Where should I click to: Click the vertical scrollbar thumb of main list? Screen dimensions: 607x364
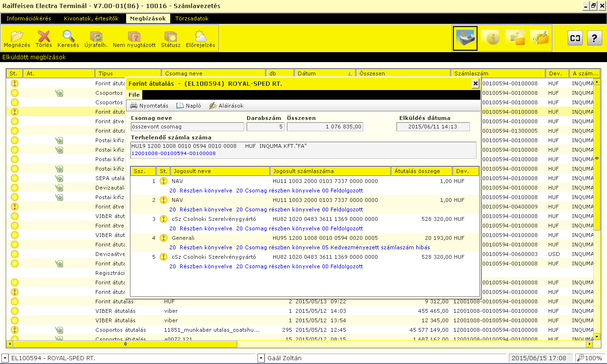tap(597, 158)
